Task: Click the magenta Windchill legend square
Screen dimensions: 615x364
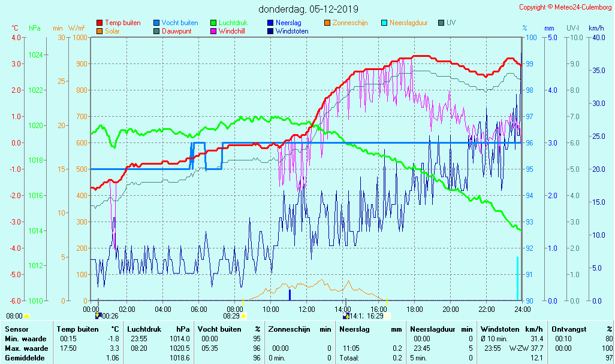Action: pos(213,31)
